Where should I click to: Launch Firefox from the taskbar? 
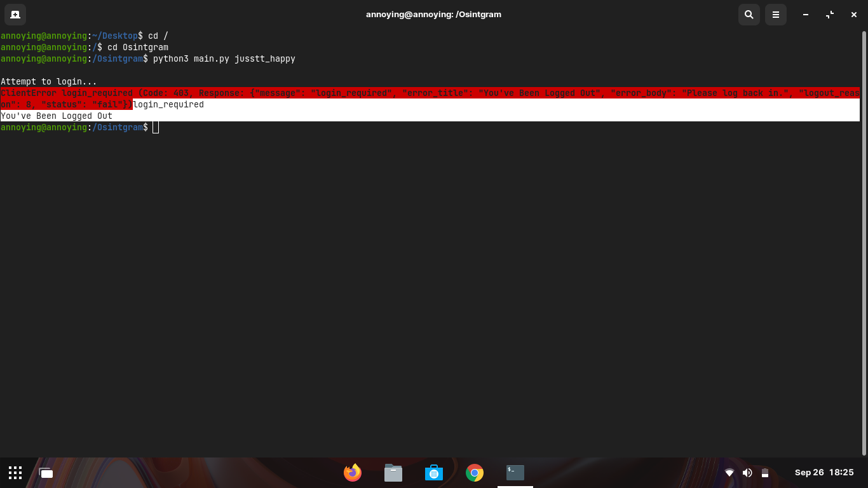[x=353, y=473]
